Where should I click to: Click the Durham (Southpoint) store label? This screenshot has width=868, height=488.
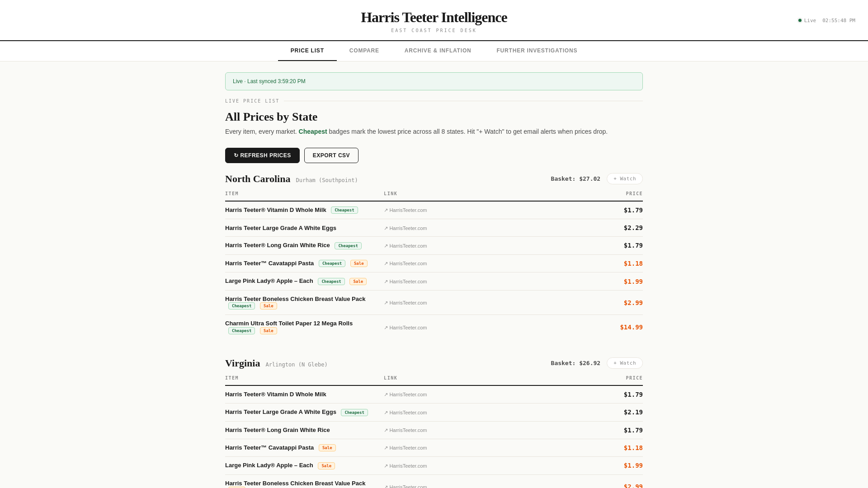[327, 180]
